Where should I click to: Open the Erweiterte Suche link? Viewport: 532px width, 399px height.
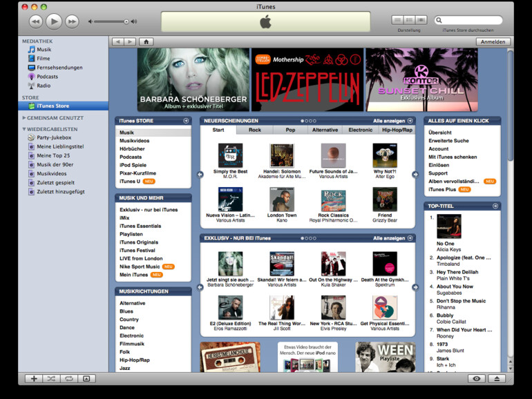(448, 141)
